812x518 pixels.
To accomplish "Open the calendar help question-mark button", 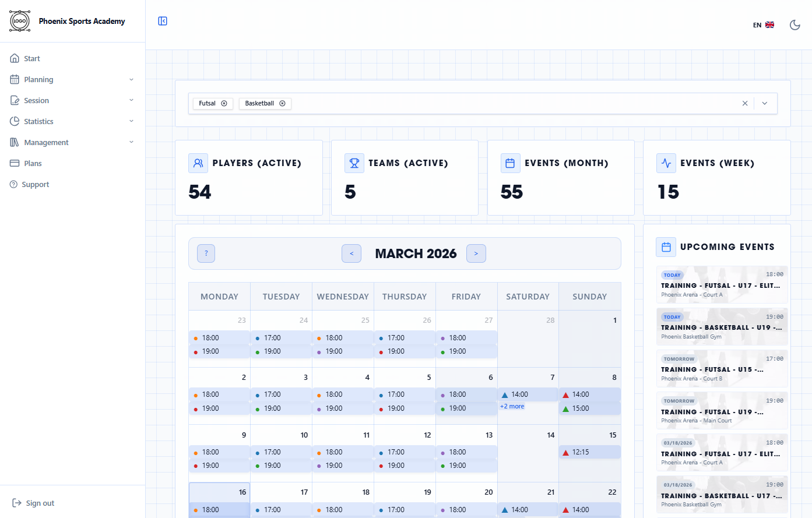I will pyautogui.click(x=206, y=253).
